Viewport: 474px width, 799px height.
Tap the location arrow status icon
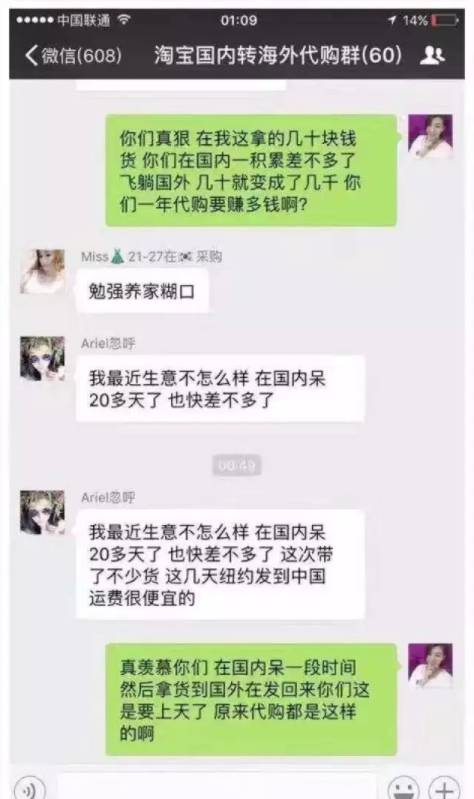(x=392, y=20)
